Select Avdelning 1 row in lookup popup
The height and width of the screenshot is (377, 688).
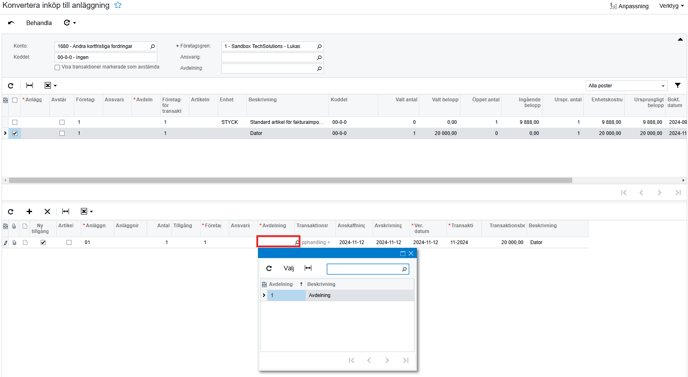tap(337, 295)
